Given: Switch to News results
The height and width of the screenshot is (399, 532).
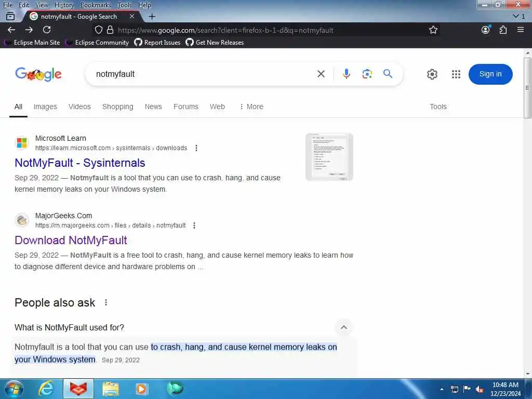Looking at the screenshot, I should point(153,107).
